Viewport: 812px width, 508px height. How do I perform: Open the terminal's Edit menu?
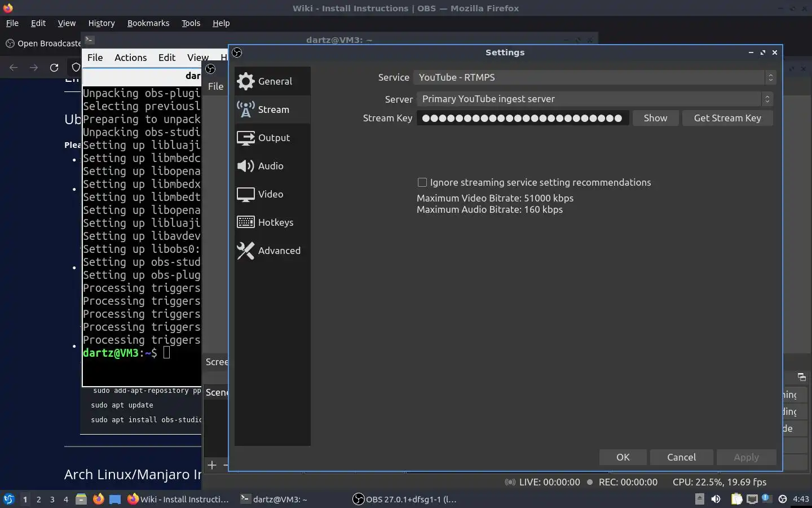tap(167, 58)
